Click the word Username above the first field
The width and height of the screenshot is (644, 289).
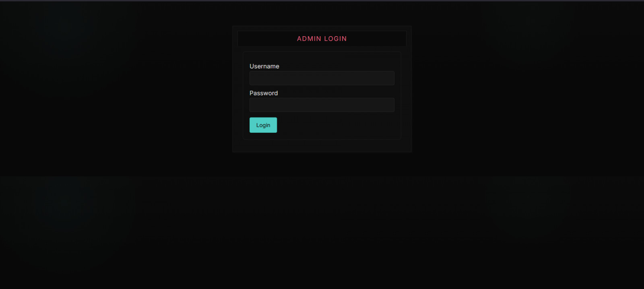coord(264,66)
